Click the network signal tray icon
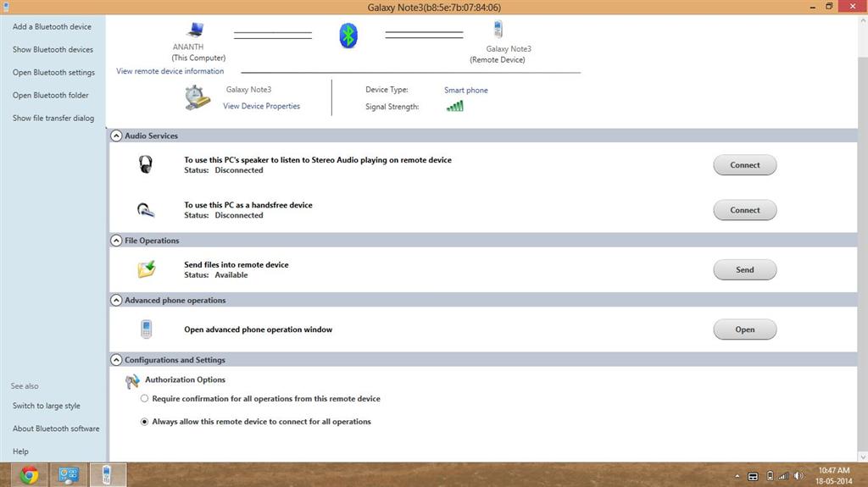Screen dimensions: 868x487 783,476
